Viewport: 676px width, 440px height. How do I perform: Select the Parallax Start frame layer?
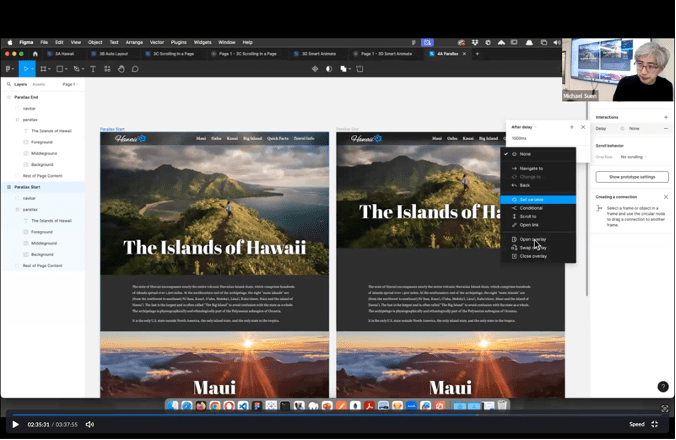click(29, 187)
